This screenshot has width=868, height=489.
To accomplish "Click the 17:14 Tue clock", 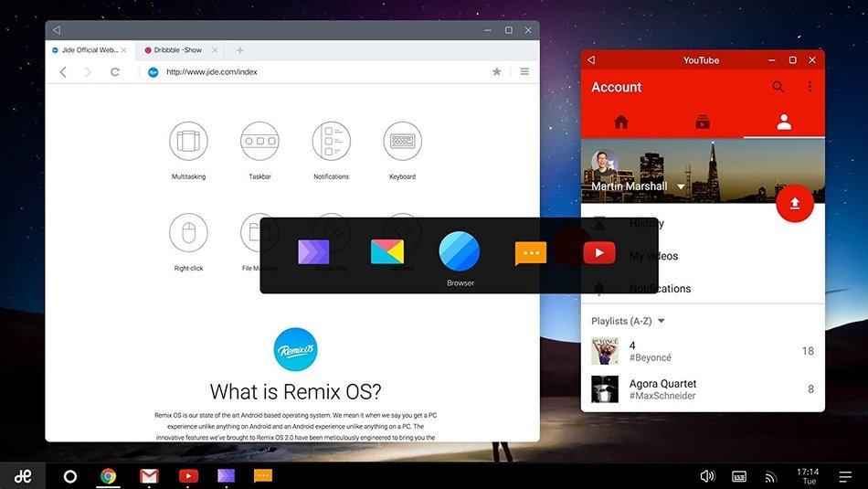I will click(809, 476).
